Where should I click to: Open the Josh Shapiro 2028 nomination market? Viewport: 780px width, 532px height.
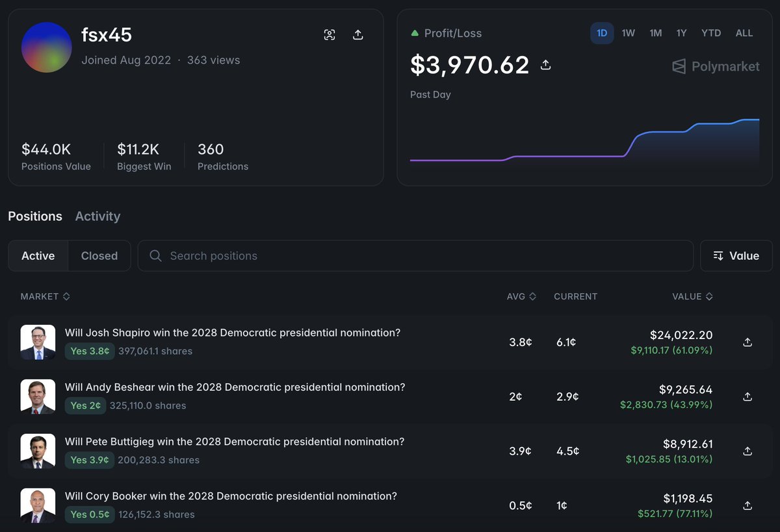tap(233, 333)
